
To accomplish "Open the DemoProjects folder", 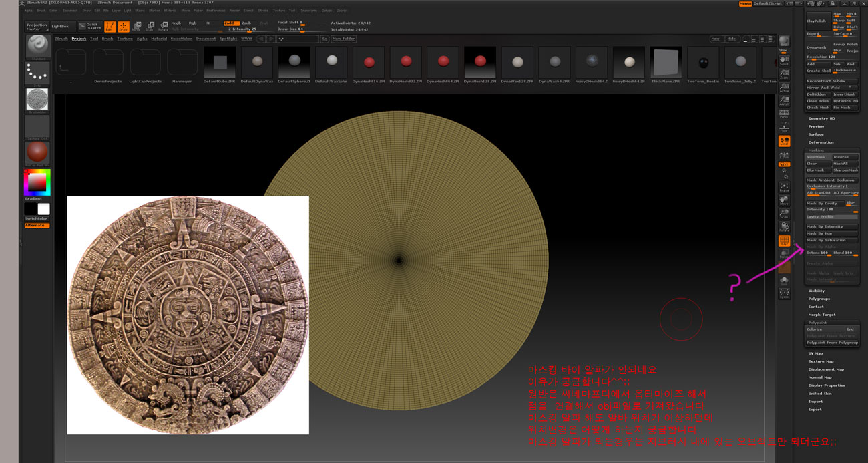I will click(107, 64).
